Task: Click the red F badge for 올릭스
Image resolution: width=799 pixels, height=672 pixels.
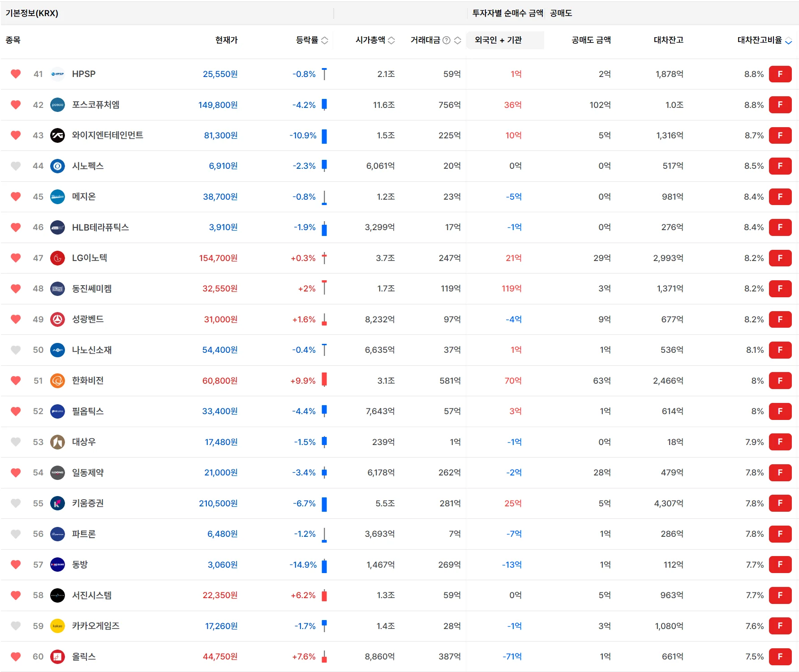Action: tap(780, 656)
